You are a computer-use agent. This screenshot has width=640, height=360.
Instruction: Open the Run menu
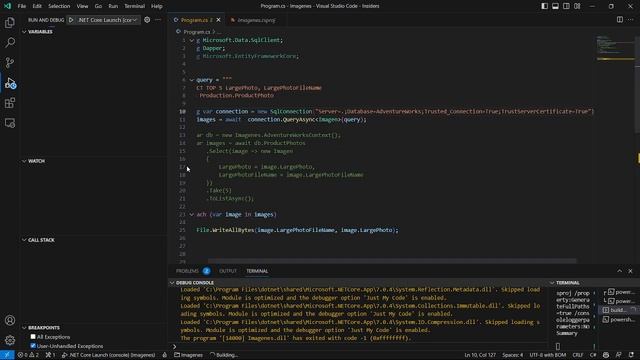pos(113,6)
